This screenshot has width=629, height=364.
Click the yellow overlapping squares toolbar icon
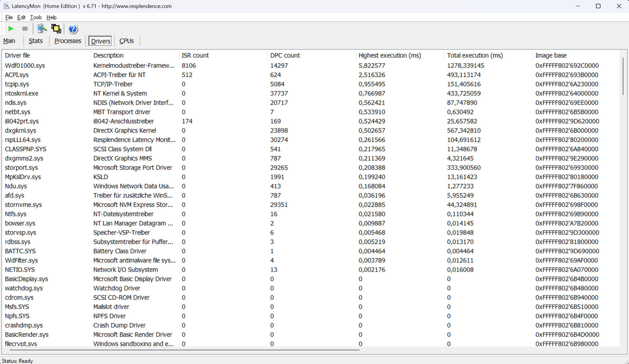(56, 29)
